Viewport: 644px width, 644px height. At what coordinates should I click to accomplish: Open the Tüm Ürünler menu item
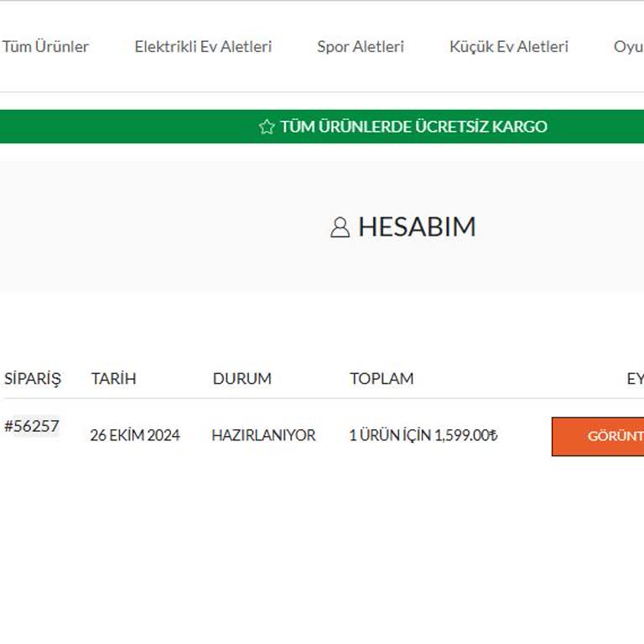click(45, 46)
